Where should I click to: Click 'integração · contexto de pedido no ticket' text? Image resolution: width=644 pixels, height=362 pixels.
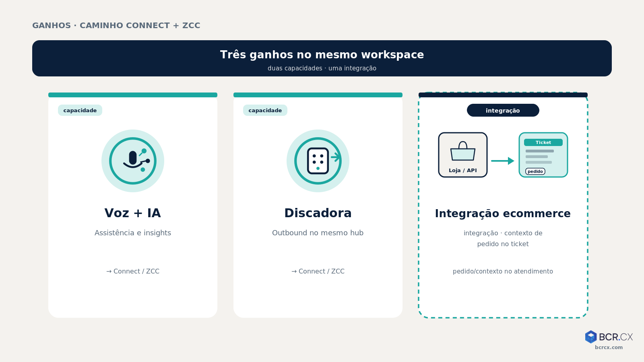tap(503, 239)
